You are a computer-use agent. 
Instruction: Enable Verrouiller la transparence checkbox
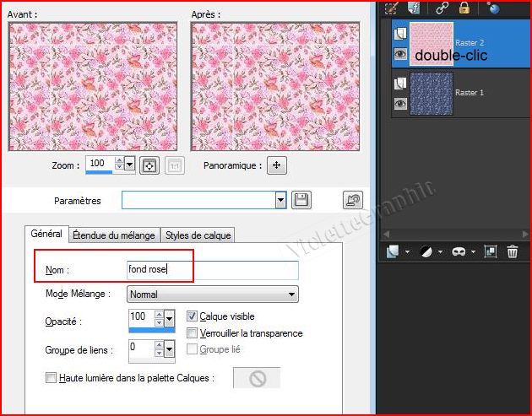(192, 333)
